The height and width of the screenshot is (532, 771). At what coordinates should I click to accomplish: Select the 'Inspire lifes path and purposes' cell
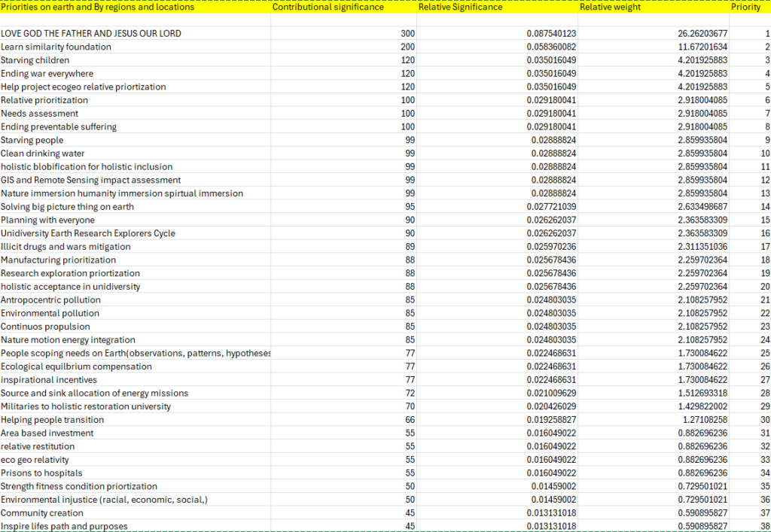click(64, 526)
